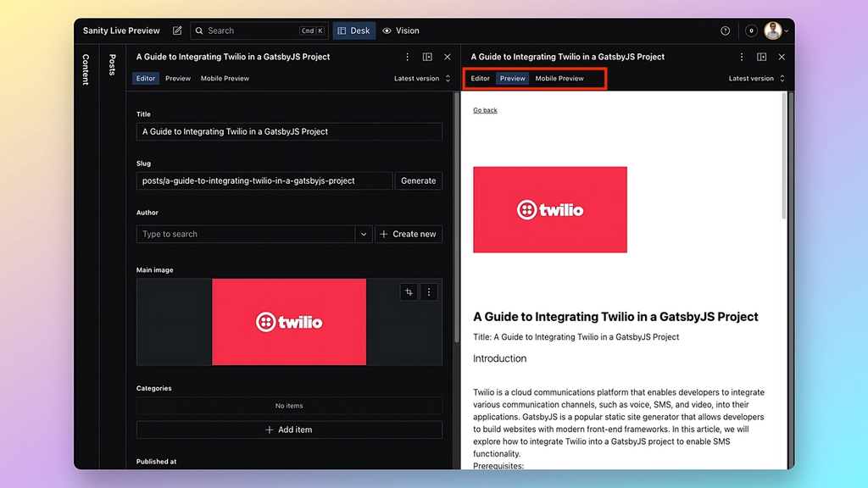Click the compose new document pencil icon
The height and width of the screenshot is (488, 868).
[177, 30]
